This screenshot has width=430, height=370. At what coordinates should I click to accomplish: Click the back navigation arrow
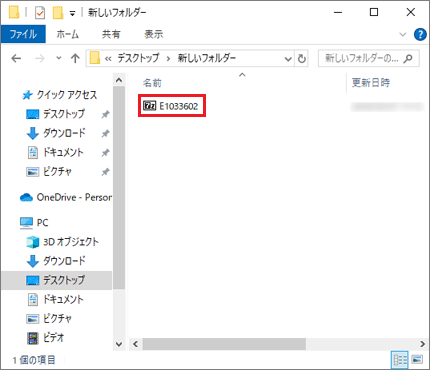[x=16, y=59]
